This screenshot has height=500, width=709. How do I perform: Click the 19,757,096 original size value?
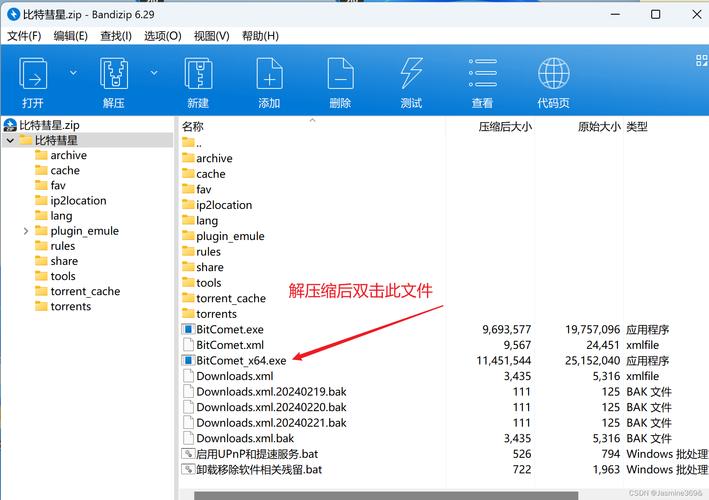point(592,330)
